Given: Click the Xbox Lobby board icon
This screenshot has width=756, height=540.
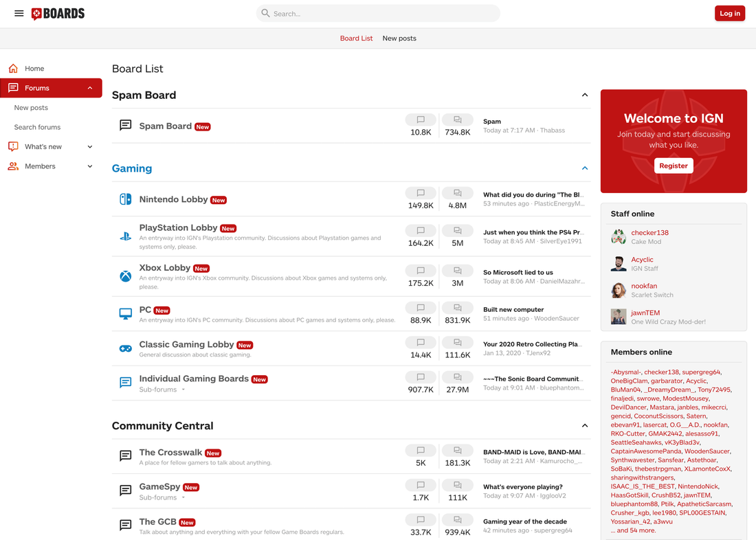Looking at the screenshot, I should (x=125, y=276).
